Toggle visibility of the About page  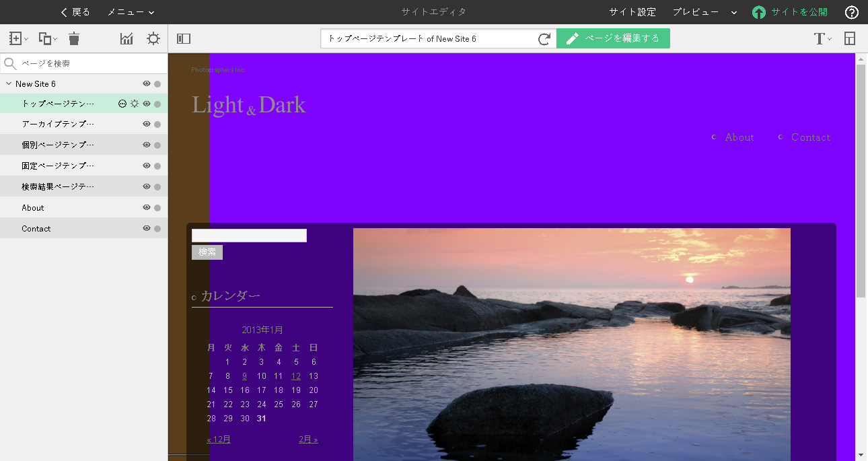147,207
